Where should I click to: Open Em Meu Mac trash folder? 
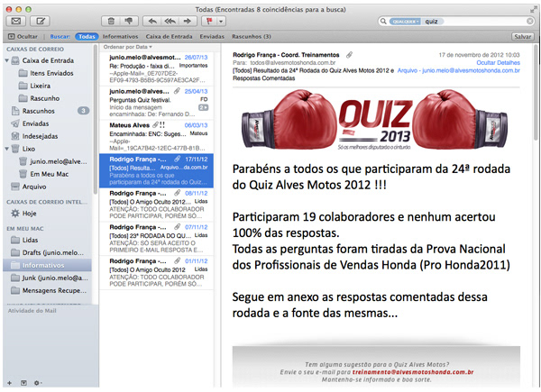coord(48,174)
